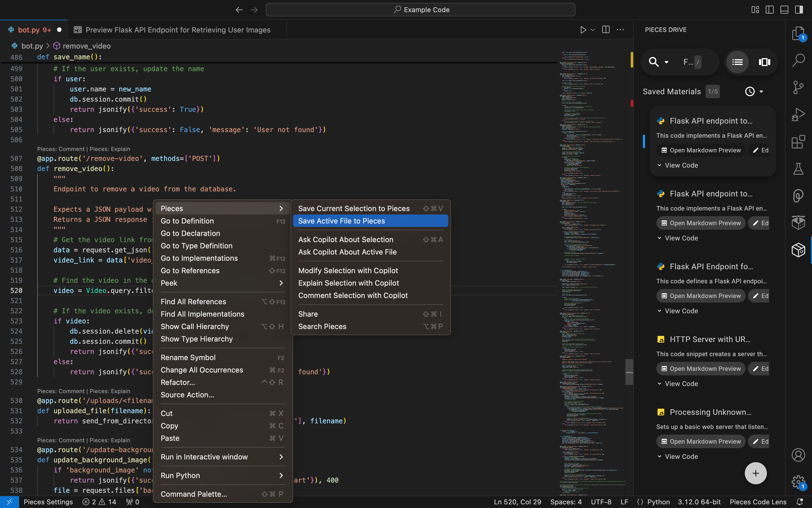Switch to the bot.py editor tab
This screenshot has width=812, height=508.
click(x=34, y=30)
